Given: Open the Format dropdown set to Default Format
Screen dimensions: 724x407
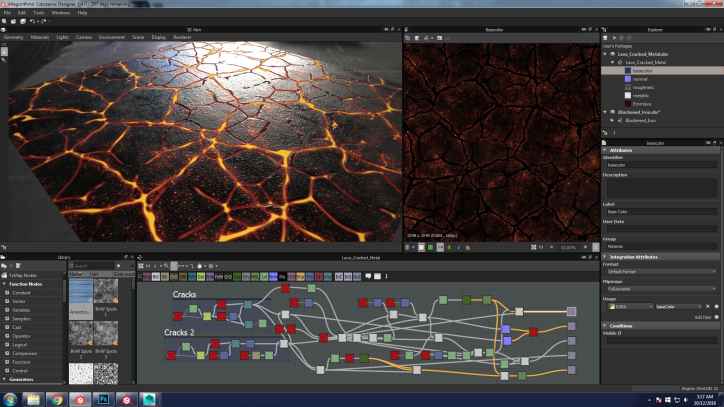Looking at the screenshot, I should pyautogui.click(x=660, y=272).
